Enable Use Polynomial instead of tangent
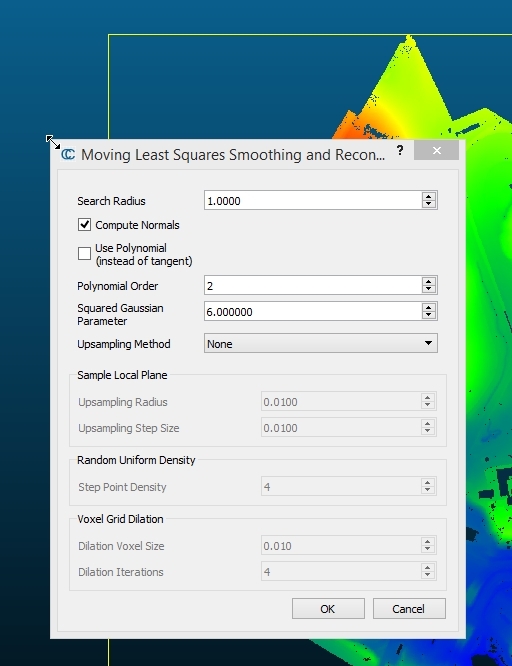 click(x=84, y=254)
